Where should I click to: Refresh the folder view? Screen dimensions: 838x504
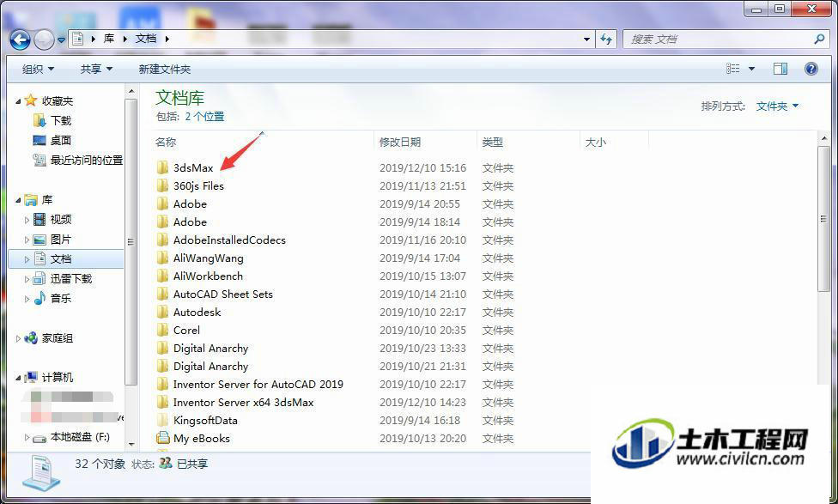click(606, 39)
